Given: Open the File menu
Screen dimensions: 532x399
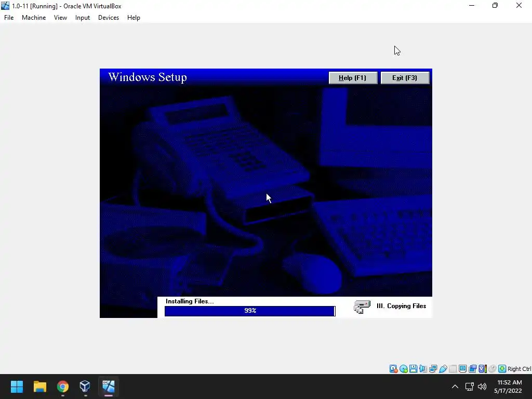Looking at the screenshot, I should coord(9,18).
